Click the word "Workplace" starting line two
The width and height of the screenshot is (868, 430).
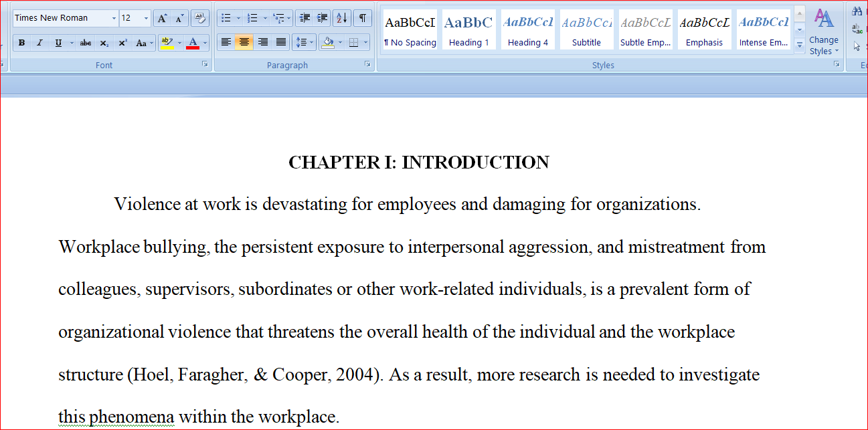coord(99,247)
